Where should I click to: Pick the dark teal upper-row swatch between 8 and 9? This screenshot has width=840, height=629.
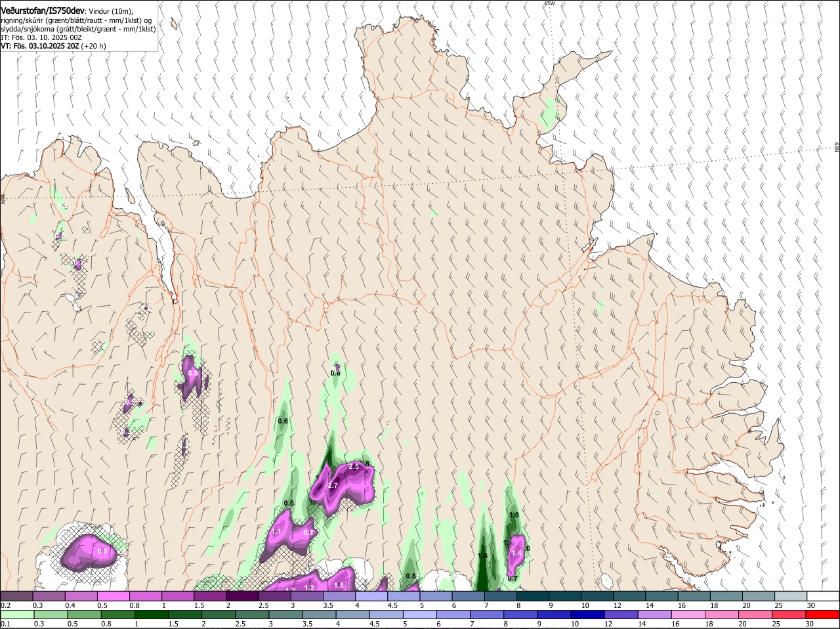[534, 596]
